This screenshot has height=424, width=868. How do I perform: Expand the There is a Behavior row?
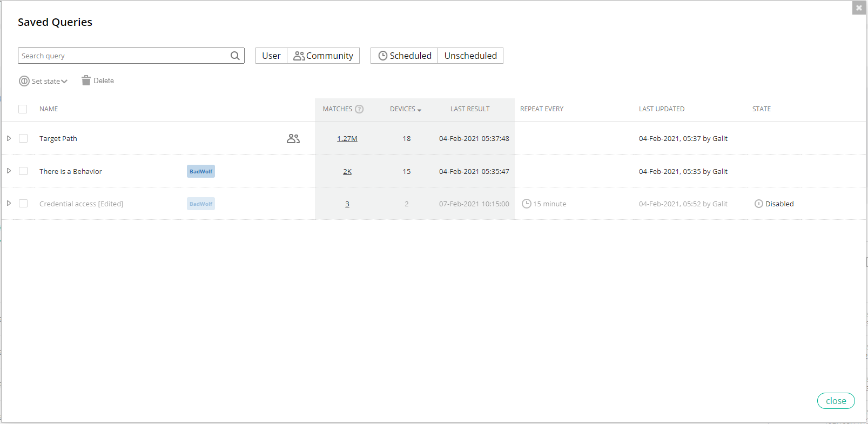pyautogui.click(x=9, y=171)
